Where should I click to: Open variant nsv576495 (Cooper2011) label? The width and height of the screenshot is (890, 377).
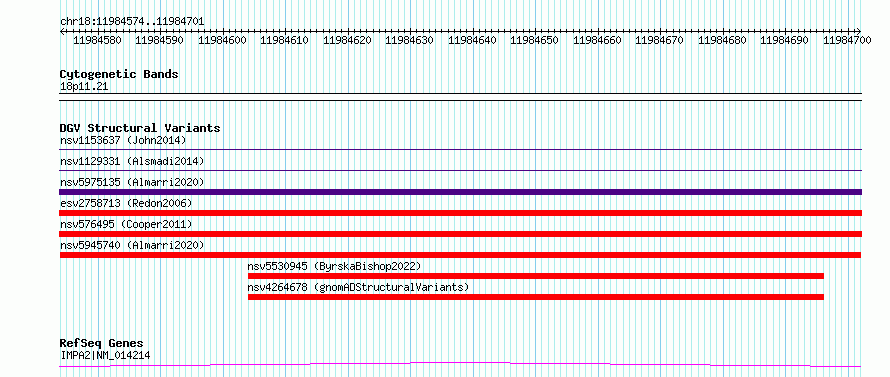pos(126,224)
